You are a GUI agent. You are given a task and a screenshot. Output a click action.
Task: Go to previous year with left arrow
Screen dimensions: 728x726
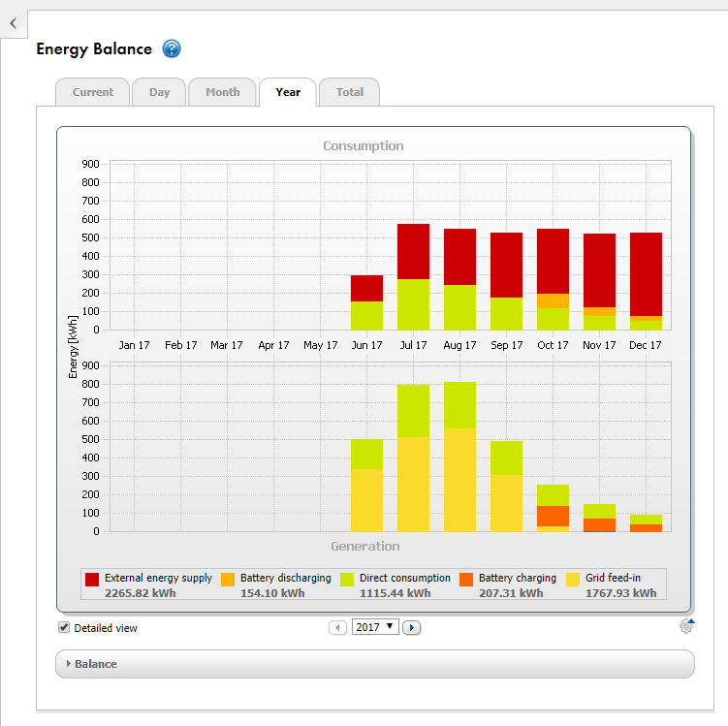point(338,628)
